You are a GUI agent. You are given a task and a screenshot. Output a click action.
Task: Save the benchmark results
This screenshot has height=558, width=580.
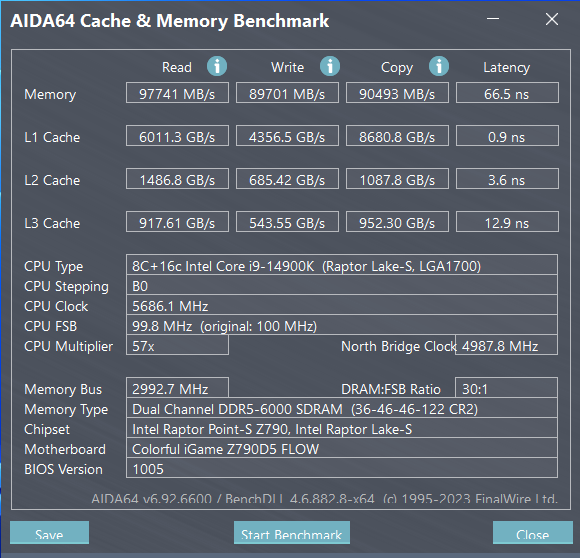click(x=49, y=532)
